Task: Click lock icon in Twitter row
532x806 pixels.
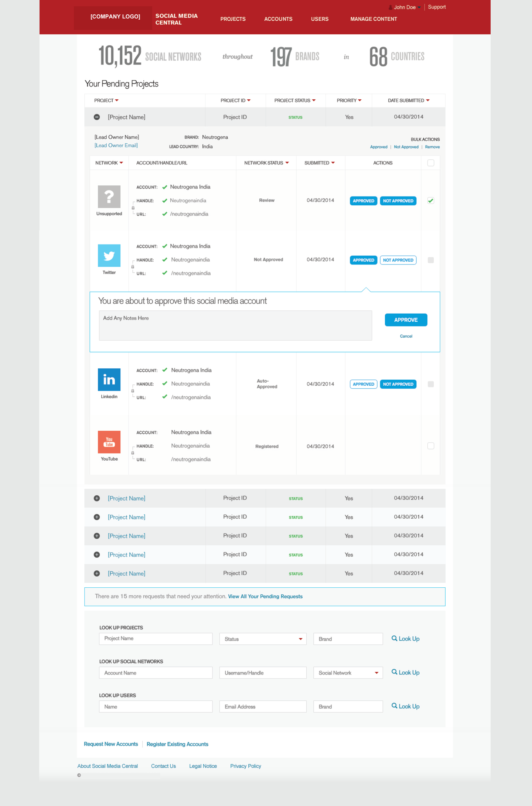Action: pyautogui.click(x=133, y=267)
